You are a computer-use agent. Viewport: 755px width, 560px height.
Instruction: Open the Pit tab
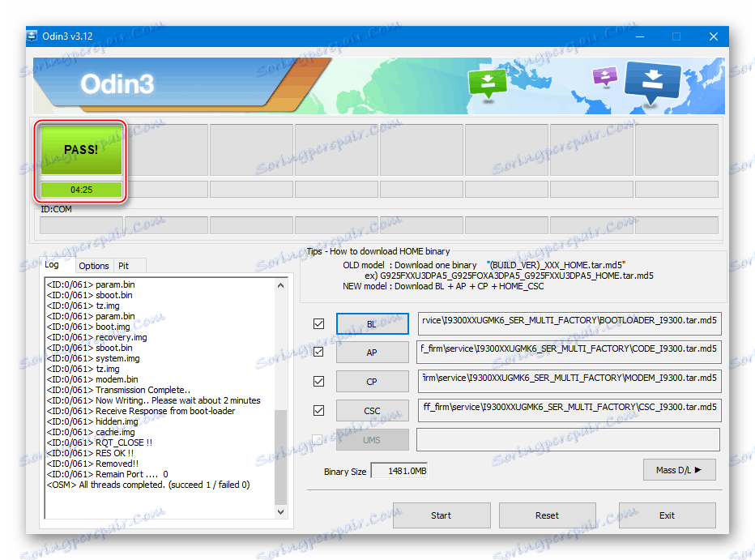point(124,266)
